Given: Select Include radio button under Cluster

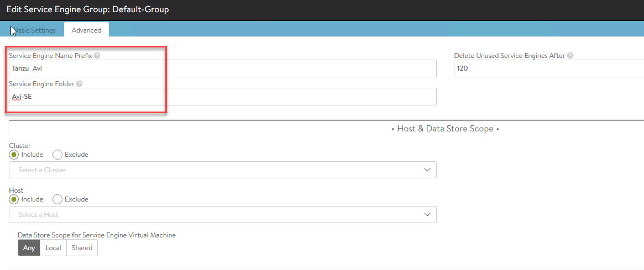Looking at the screenshot, I should click(14, 155).
